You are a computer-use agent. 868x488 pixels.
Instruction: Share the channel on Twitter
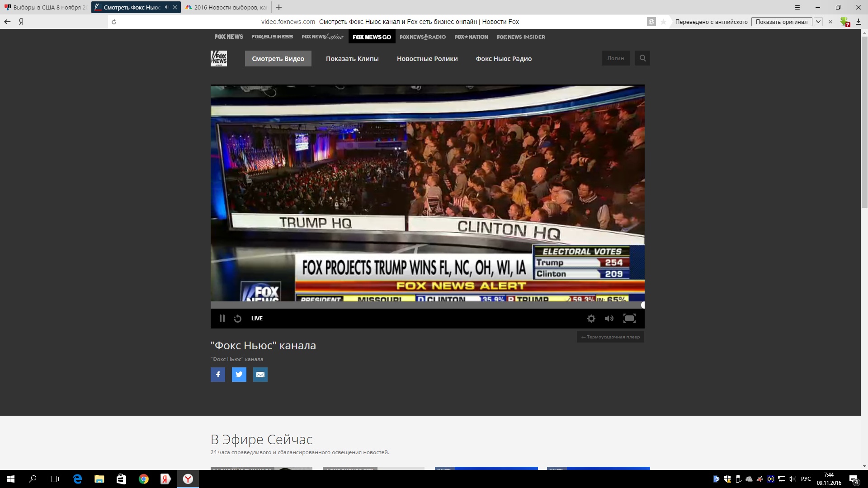(239, 375)
